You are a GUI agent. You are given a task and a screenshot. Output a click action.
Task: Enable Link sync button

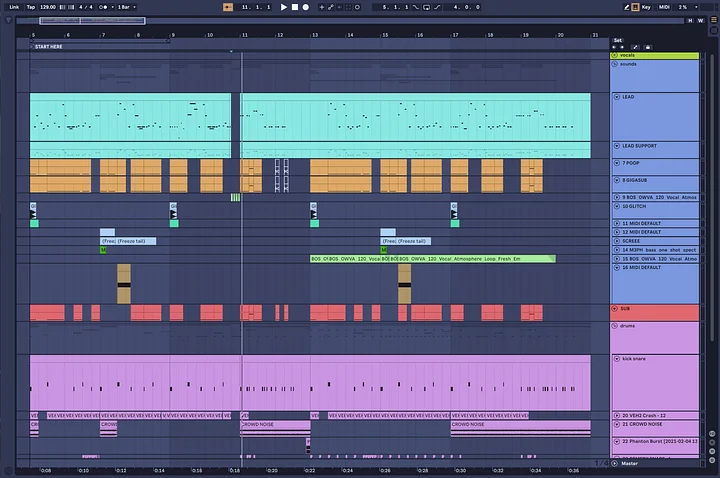click(14, 7)
